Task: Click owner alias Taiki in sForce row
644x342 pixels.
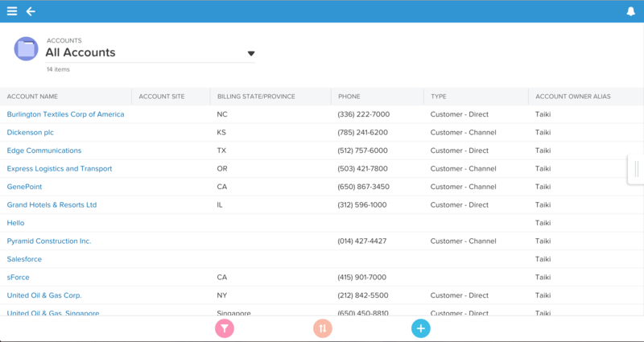Action: pos(543,277)
